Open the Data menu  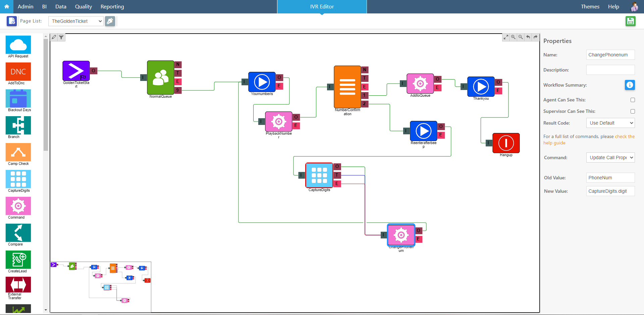click(x=61, y=7)
